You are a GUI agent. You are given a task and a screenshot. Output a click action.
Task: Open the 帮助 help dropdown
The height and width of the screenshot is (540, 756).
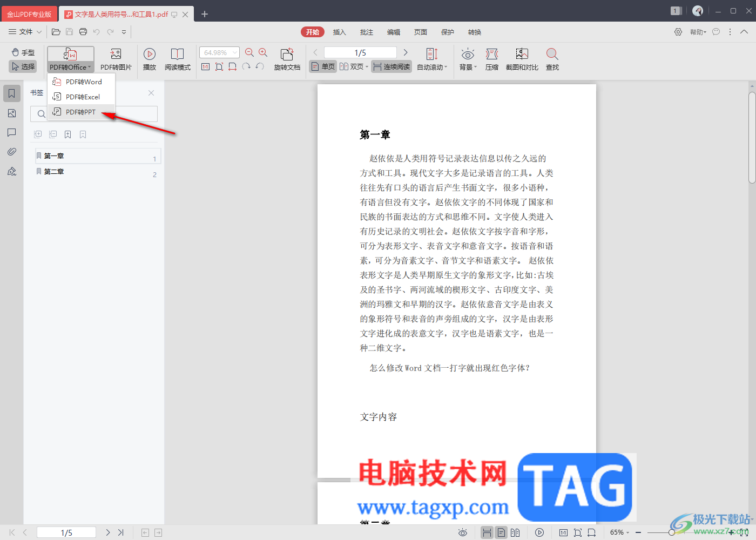(x=698, y=32)
